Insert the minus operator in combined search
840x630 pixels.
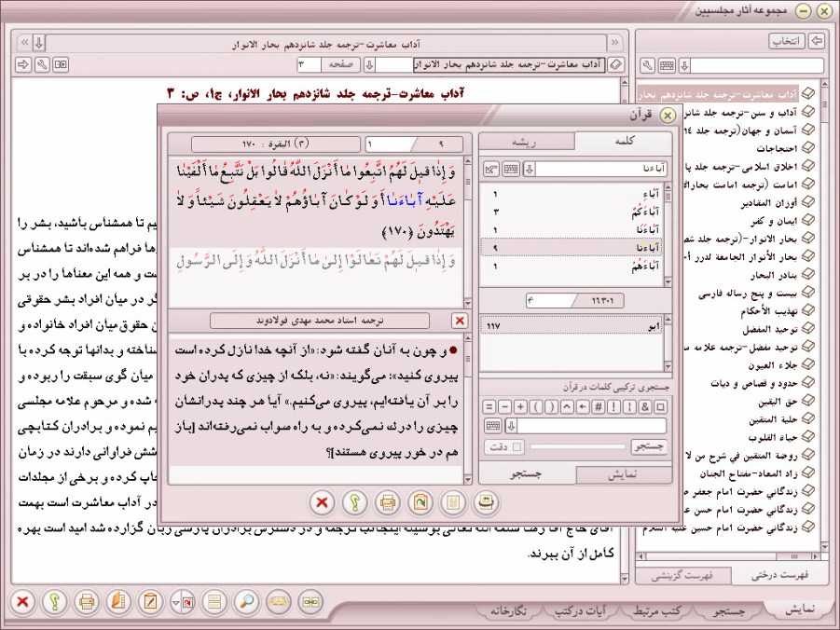coord(504,406)
